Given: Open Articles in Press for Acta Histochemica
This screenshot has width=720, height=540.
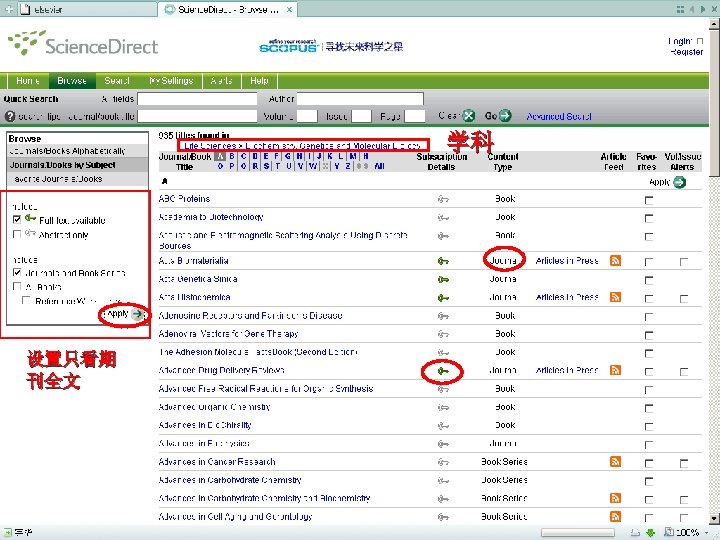Looking at the screenshot, I should pos(567,297).
